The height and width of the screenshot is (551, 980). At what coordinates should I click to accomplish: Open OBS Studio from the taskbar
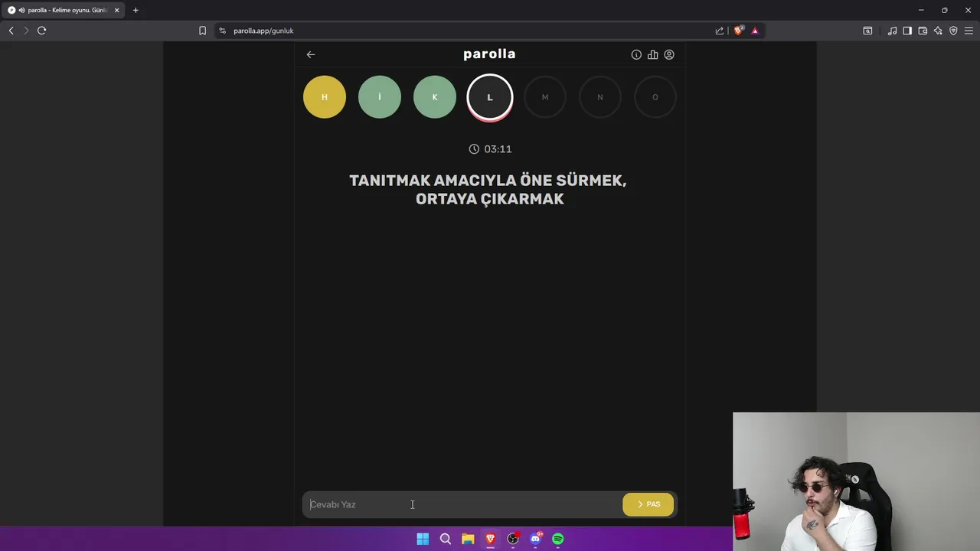[513, 539]
